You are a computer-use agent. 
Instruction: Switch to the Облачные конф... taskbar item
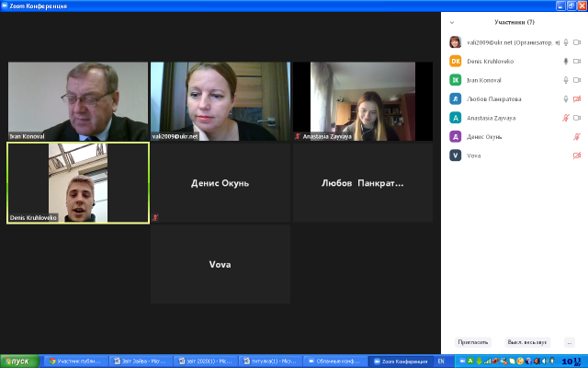[334, 362]
